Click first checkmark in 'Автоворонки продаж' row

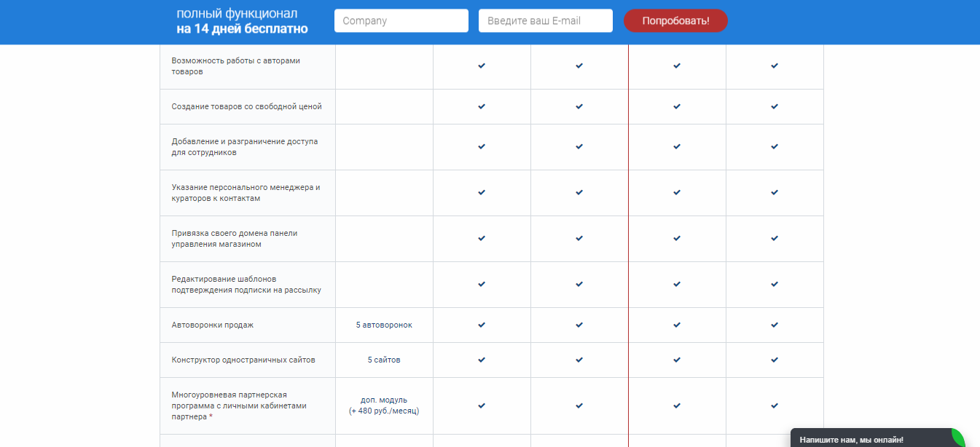pyautogui.click(x=482, y=325)
